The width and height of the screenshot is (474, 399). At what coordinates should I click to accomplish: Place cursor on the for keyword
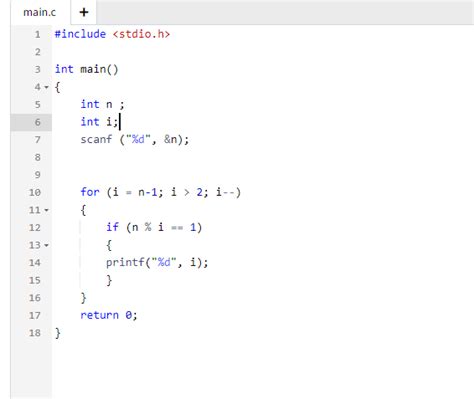point(90,192)
